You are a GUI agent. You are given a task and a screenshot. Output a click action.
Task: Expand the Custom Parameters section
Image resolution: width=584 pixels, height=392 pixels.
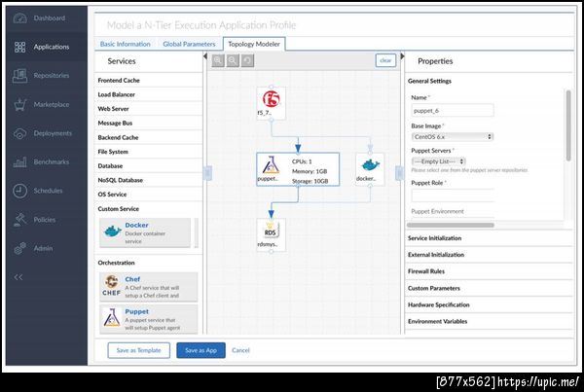click(489, 288)
